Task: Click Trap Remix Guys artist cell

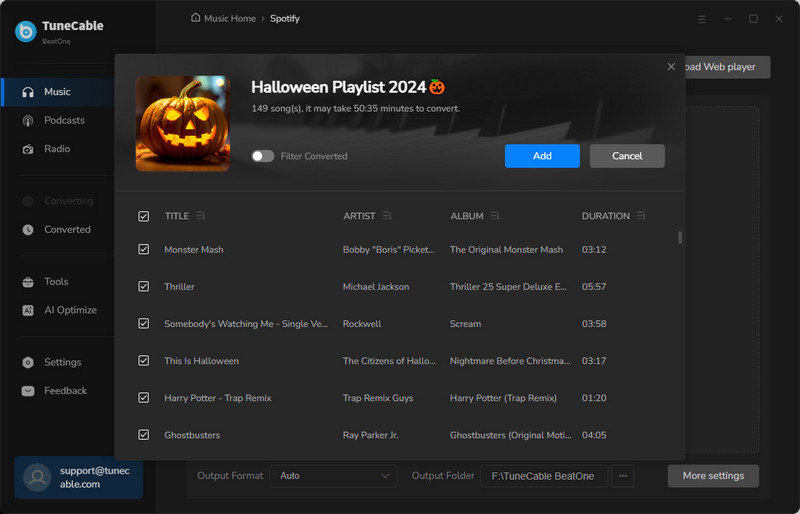Action: [378, 398]
